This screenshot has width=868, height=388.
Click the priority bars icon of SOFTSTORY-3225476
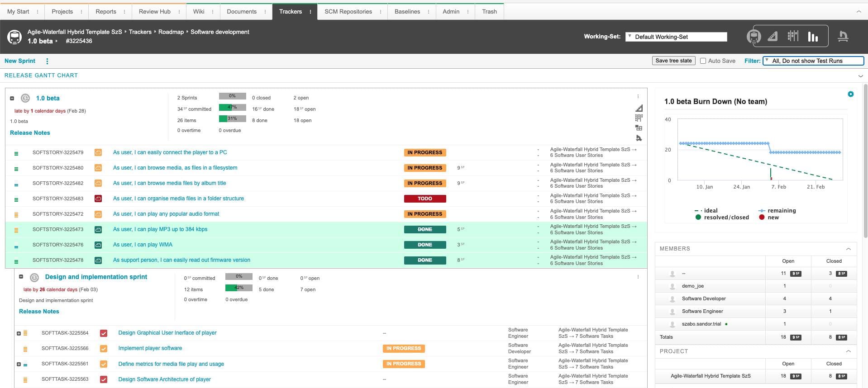(16, 246)
